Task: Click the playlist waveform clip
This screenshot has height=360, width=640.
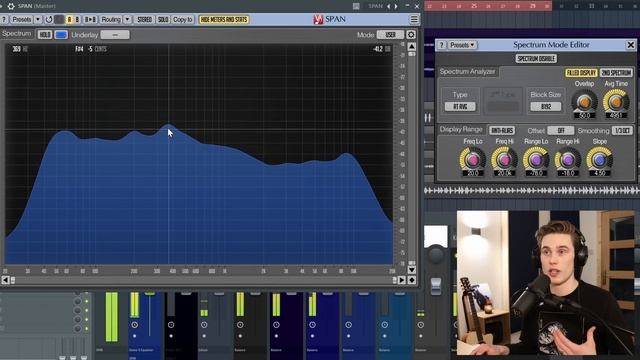Action: coord(532,190)
